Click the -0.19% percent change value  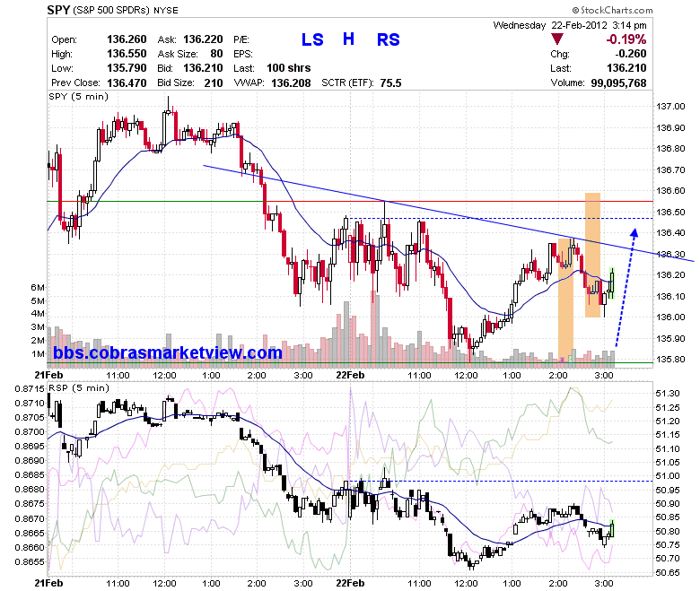(x=626, y=39)
